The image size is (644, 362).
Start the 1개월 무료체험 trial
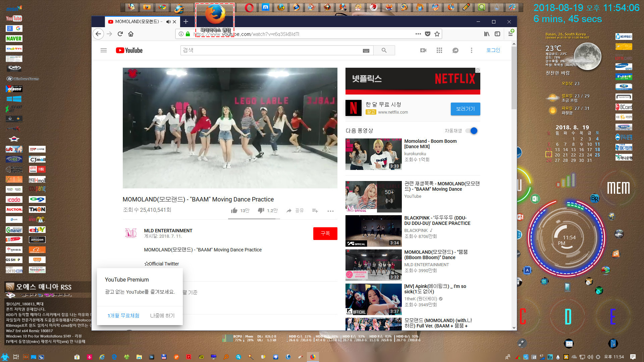pos(123,316)
